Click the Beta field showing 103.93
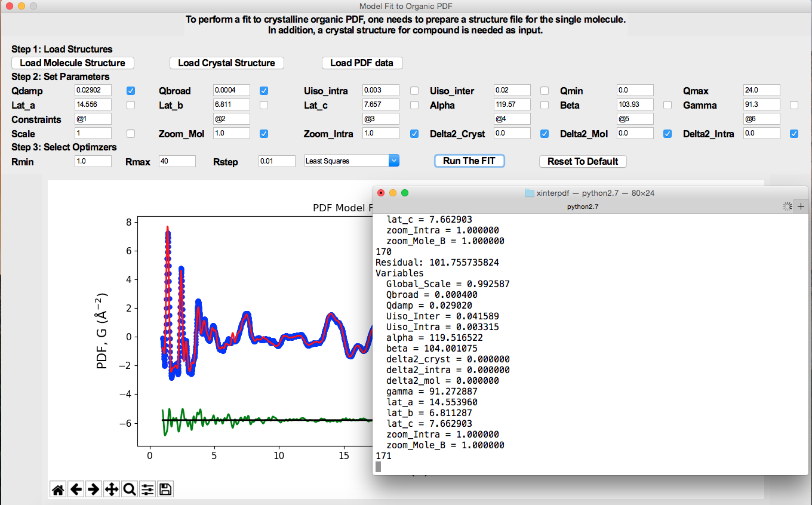 pyautogui.click(x=635, y=104)
